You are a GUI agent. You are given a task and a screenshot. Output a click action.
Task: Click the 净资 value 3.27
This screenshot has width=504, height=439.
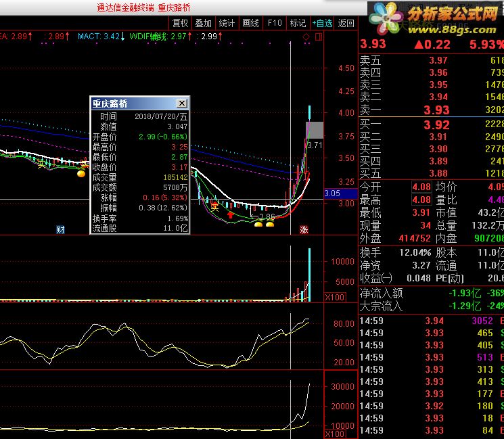pos(421,265)
